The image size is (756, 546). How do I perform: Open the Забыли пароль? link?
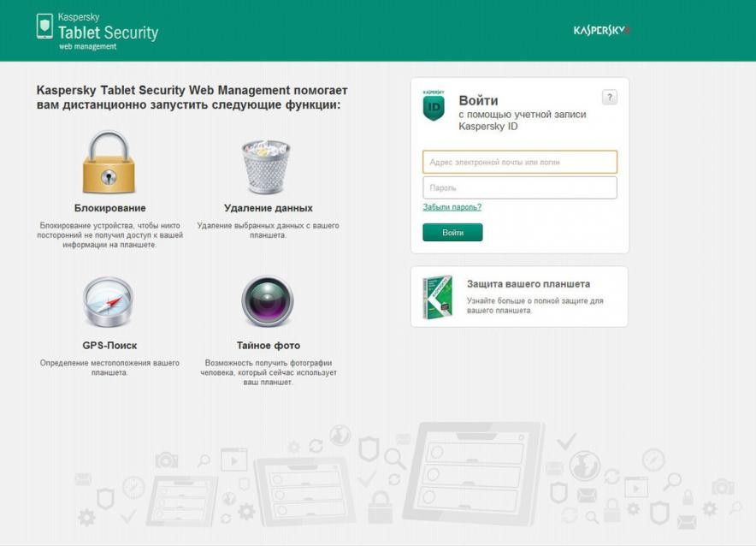[x=452, y=207]
